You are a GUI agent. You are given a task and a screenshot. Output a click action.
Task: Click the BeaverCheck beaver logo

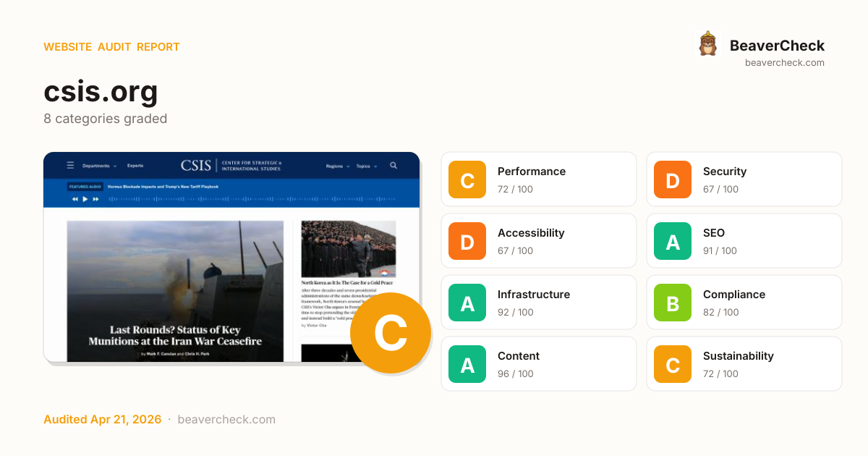pos(707,44)
